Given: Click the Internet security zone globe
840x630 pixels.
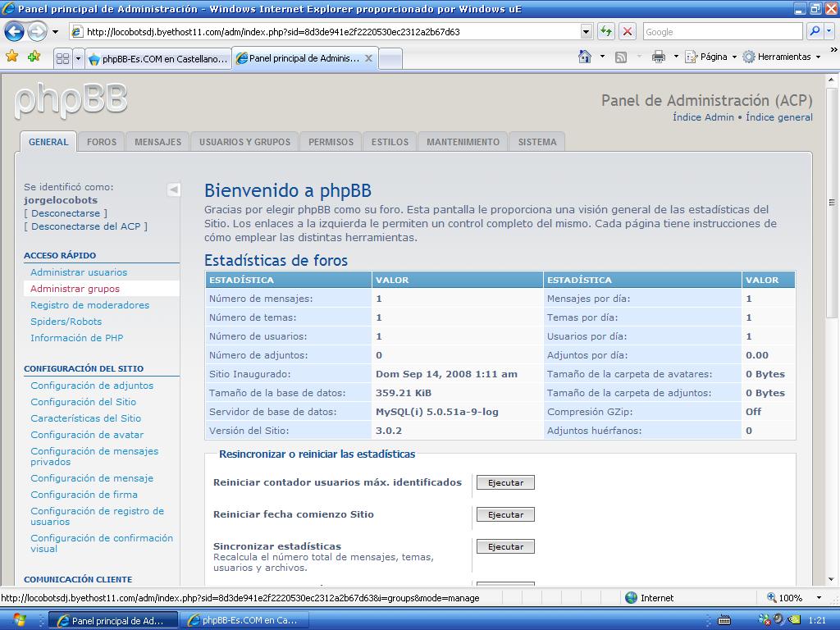Looking at the screenshot, I should tap(631, 598).
